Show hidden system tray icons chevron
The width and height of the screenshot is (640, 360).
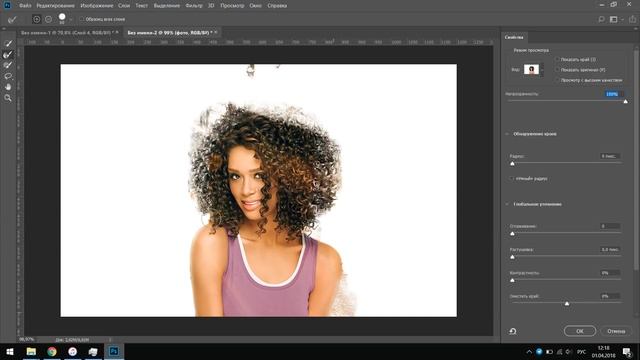tap(529, 352)
